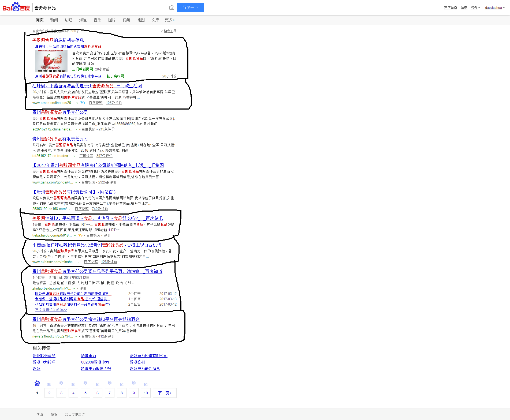Viewport: 510px width, 420px height.
Task: Open the 音乐 tab
Action: pyautogui.click(x=97, y=20)
